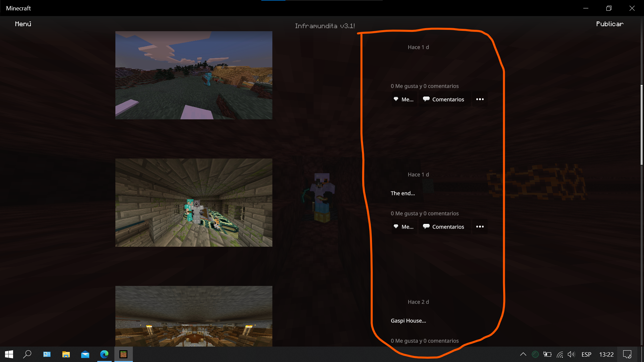Viewport: 644px width, 362px height.
Task: Show hidden system tray icons
Action: (523, 354)
